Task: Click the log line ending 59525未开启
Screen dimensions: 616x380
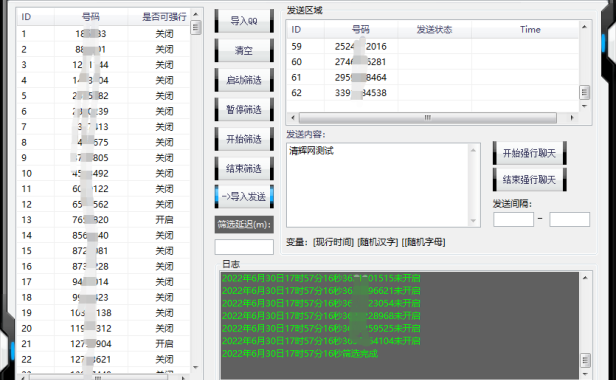Action: [321, 329]
